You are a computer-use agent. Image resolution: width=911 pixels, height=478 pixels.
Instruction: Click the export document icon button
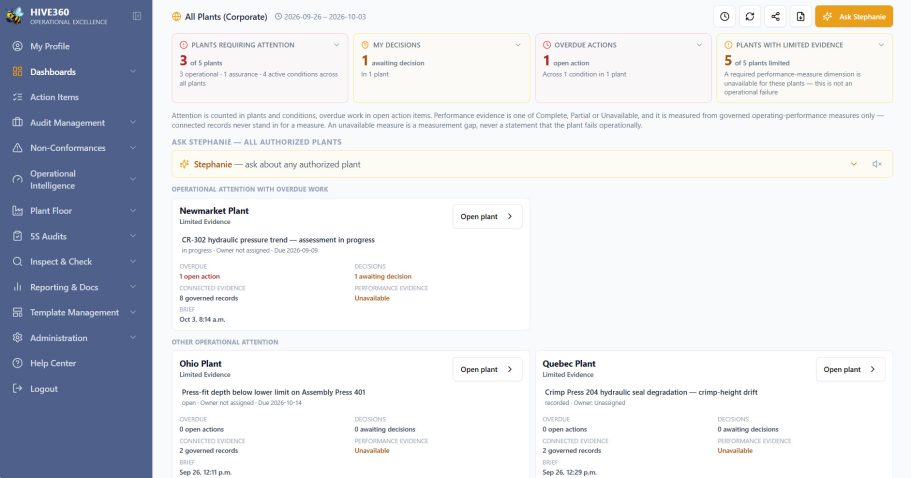(x=801, y=16)
